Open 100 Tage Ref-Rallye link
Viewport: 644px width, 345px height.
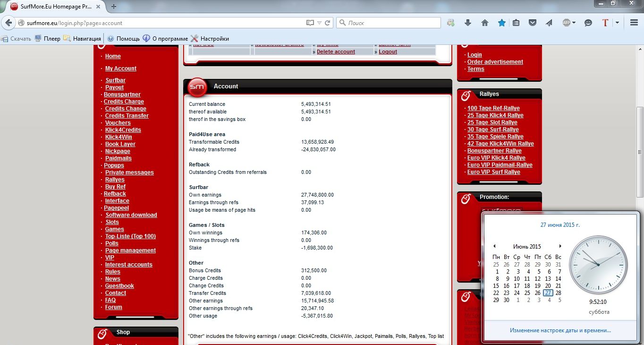pyautogui.click(x=493, y=108)
